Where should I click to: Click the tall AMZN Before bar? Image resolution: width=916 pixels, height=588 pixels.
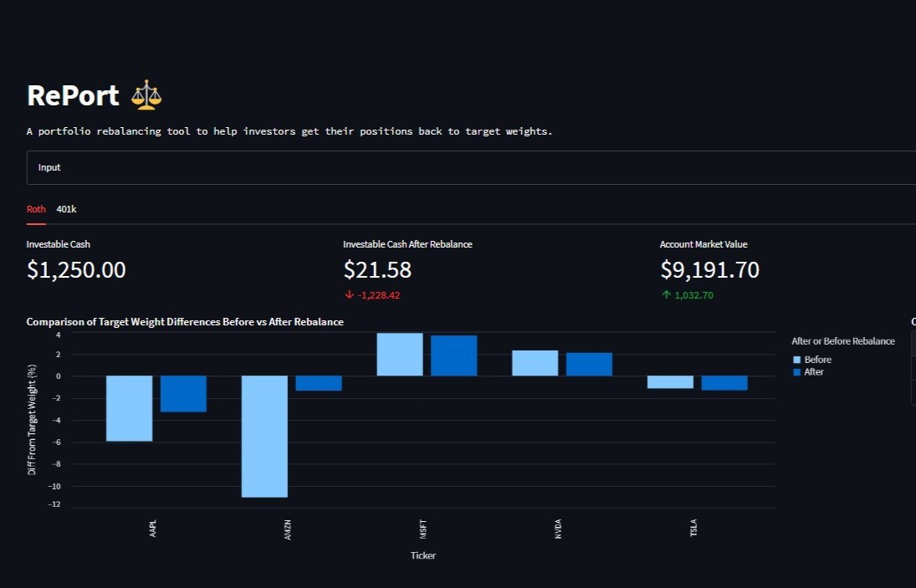click(x=264, y=436)
